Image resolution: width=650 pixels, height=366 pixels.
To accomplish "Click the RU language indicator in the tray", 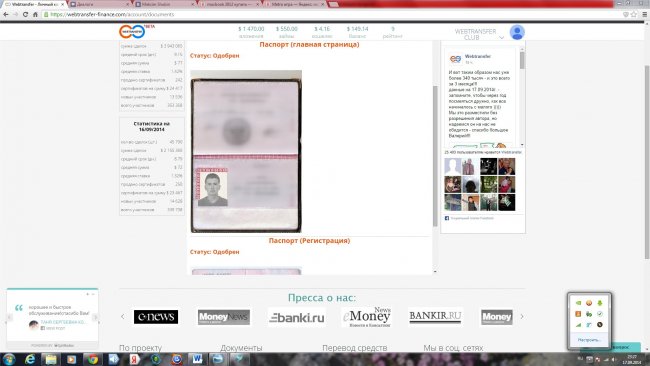I will coord(580,359).
